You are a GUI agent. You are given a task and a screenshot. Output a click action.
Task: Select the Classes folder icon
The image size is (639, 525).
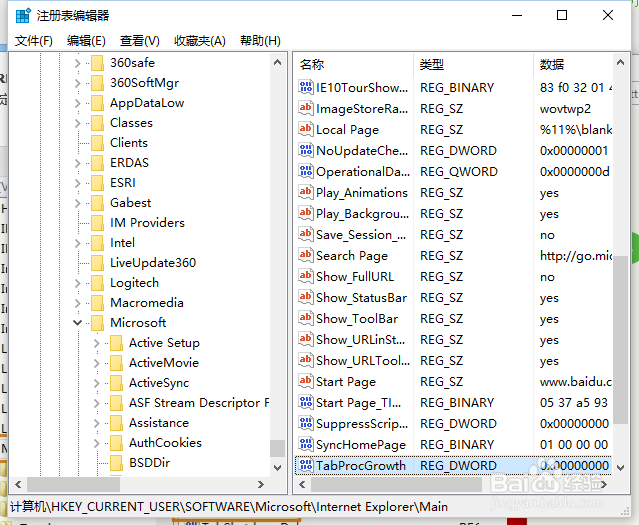pyautogui.click(x=97, y=123)
